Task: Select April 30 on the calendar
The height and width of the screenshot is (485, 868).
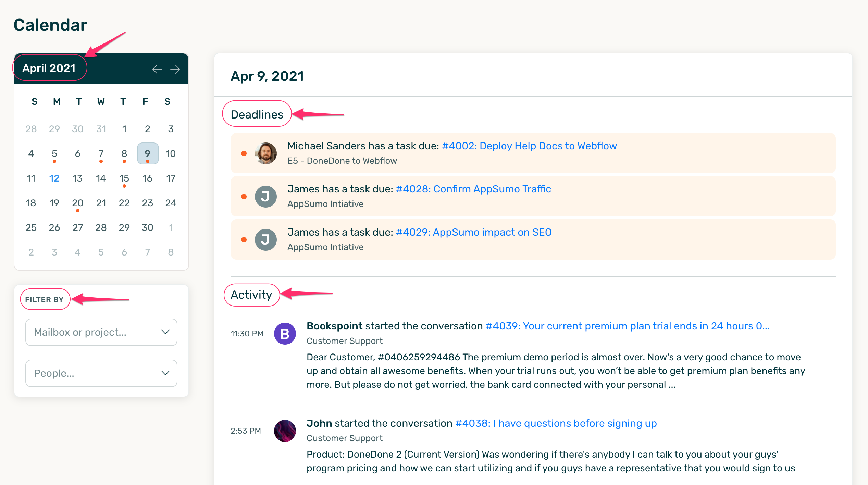Action: point(148,227)
